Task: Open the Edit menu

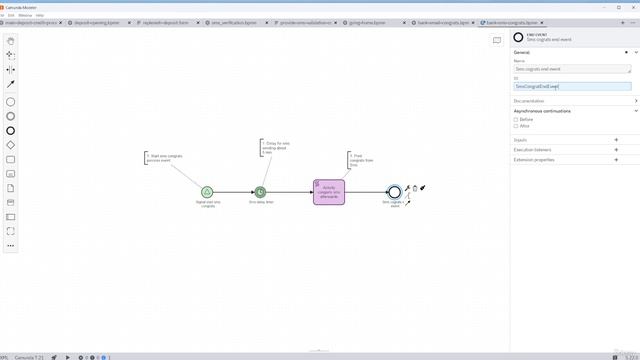Action: [x=11, y=16]
